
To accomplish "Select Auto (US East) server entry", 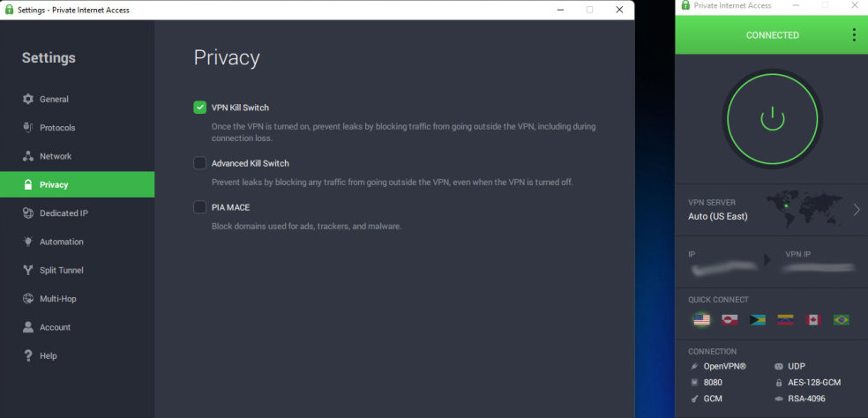I will point(717,216).
